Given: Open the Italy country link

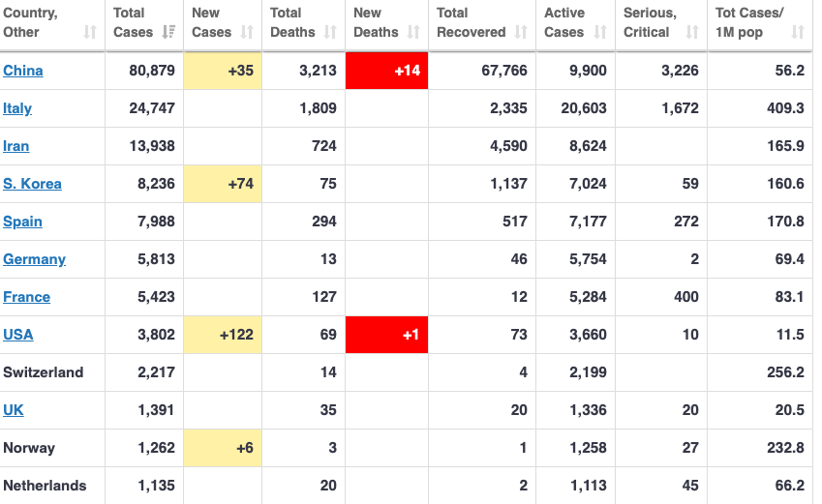Looking at the screenshot, I should 17,108.
